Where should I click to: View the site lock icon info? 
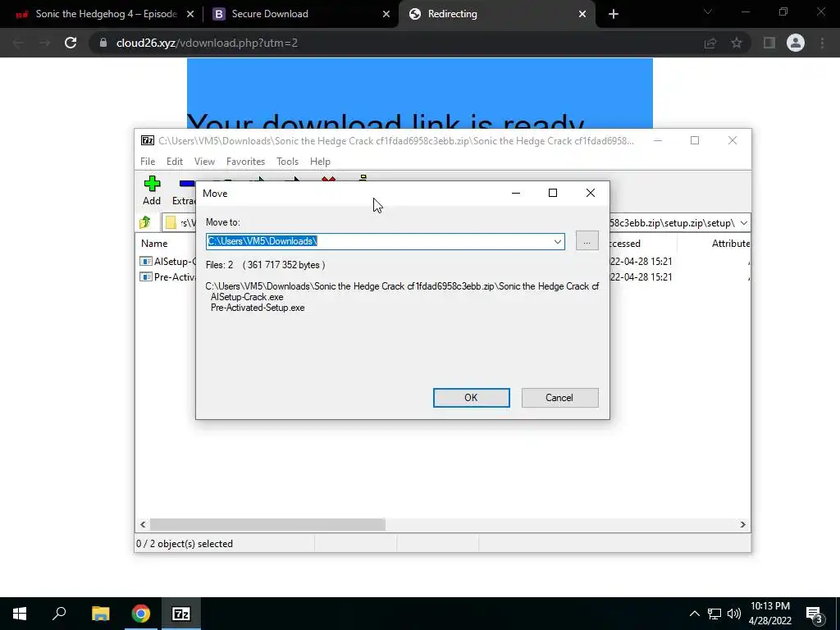point(103,43)
